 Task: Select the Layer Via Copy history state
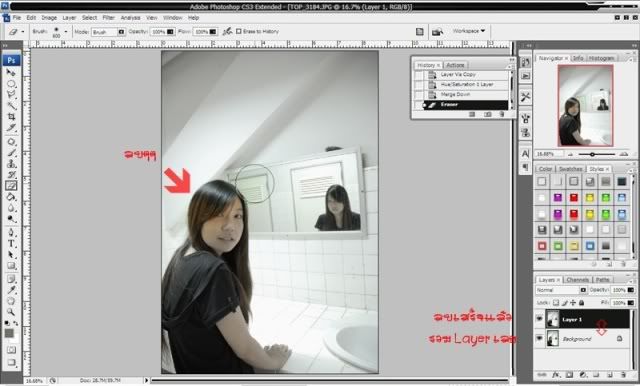(x=467, y=75)
